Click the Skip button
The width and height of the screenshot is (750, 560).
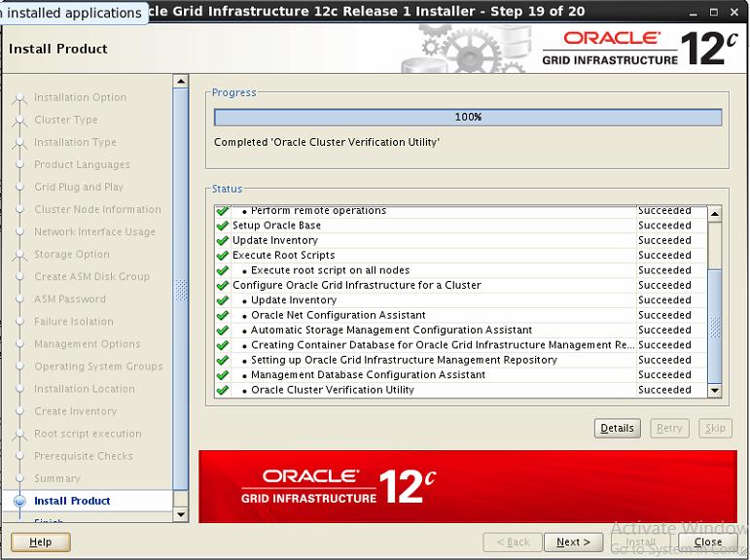(715, 428)
